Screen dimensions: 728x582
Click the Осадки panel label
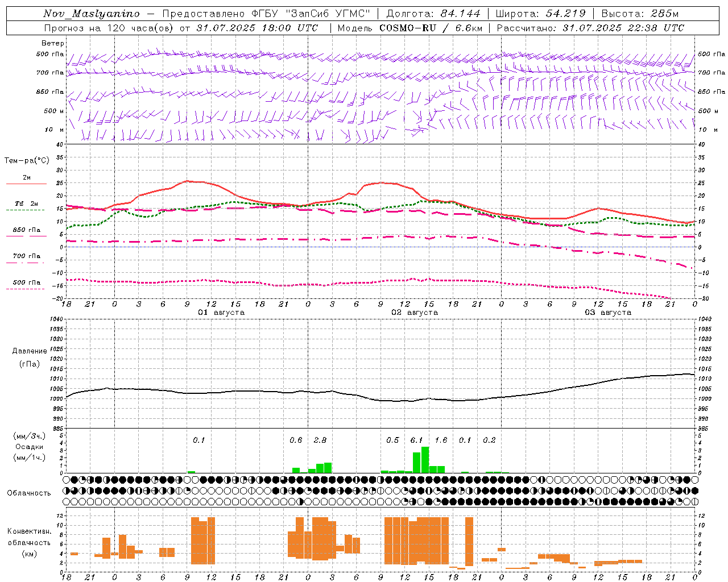coord(29,447)
